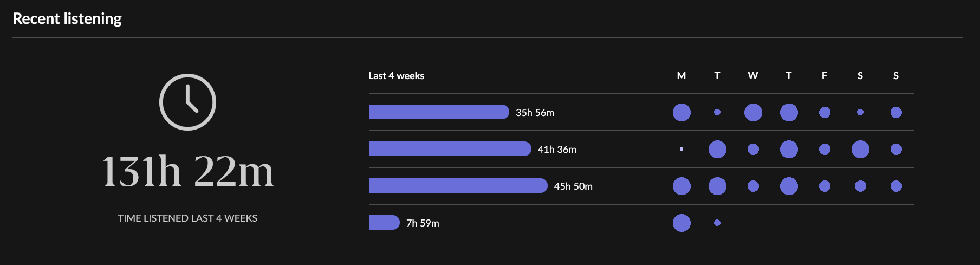Select the 35h 56m week bar
The height and width of the screenshot is (265, 980).
[438, 112]
